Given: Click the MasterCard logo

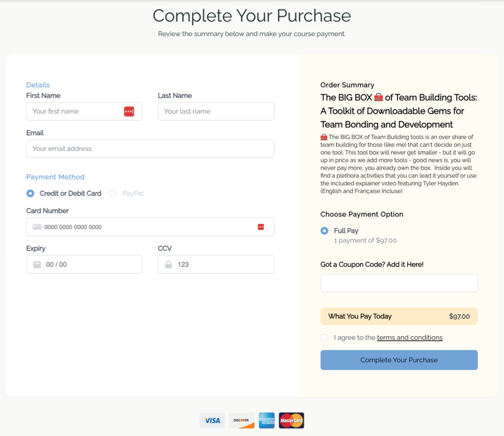Looking at the screenshot, I should tap(291, 420).
